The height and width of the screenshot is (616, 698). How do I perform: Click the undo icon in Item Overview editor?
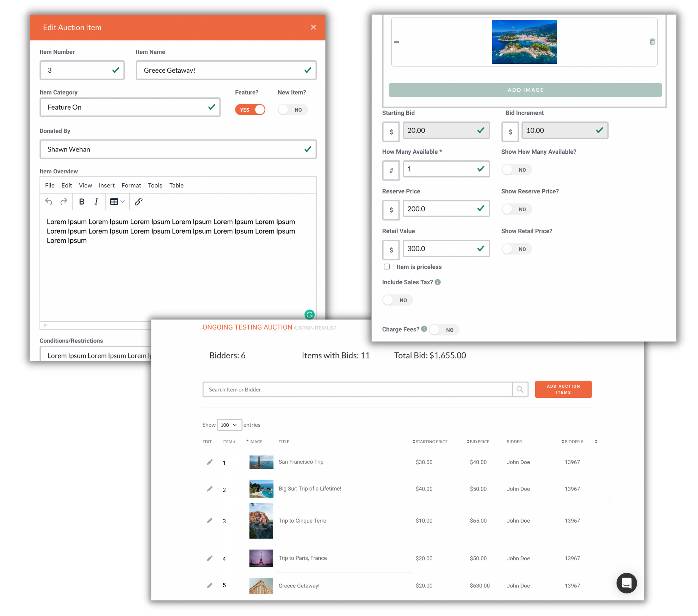[x=49, y=202]
